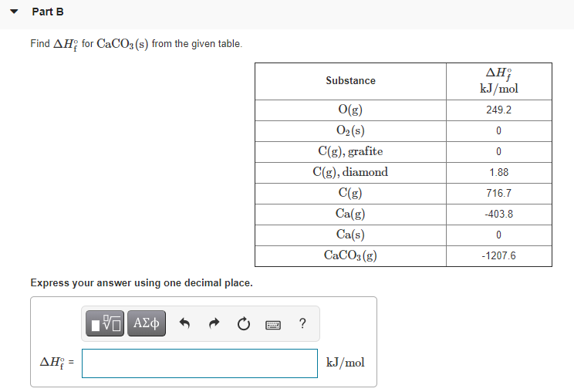Click the value 716.7 cell
This screenshot has width=574, height=392.
click(x=499, y=194)
